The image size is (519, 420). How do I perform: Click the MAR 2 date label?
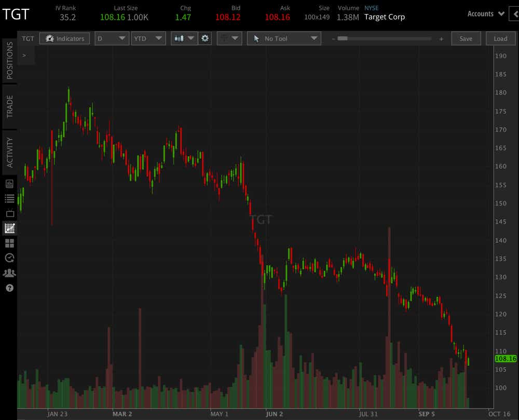122,414
